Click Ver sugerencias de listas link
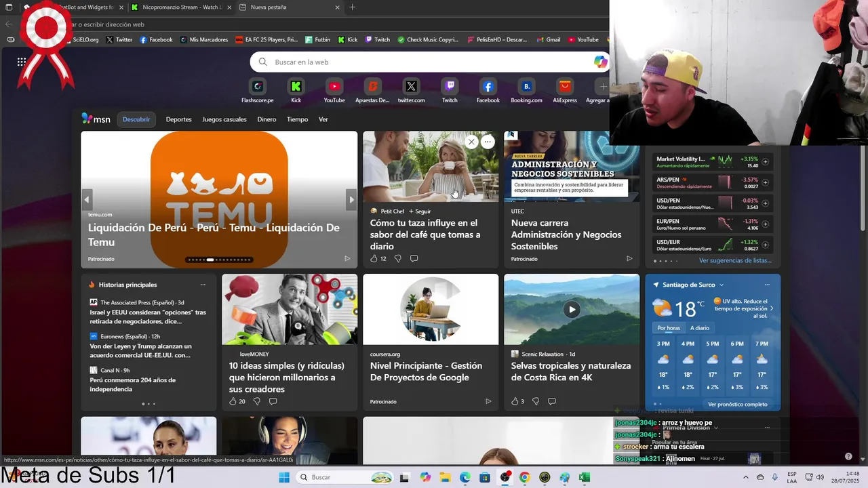The width and height of the screenshot is (868, 488). (x=735, y=260)
